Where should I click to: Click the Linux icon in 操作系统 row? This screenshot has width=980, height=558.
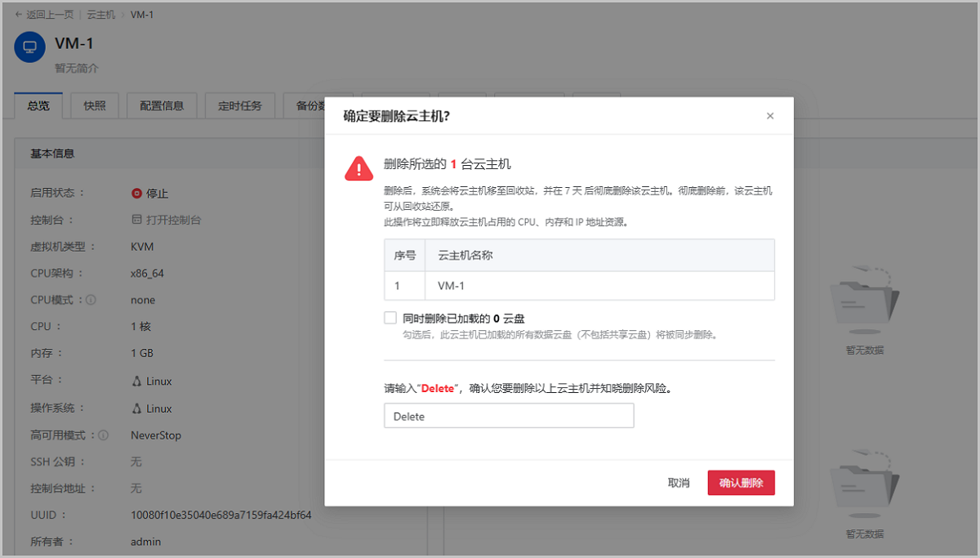click(136, 408)
